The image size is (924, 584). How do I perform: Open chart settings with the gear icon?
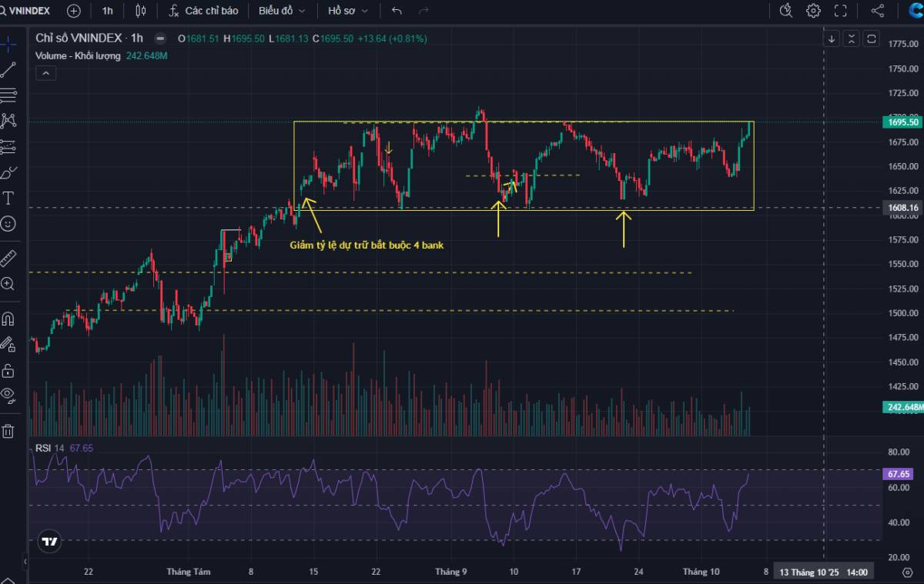click(x=812, y=10)
